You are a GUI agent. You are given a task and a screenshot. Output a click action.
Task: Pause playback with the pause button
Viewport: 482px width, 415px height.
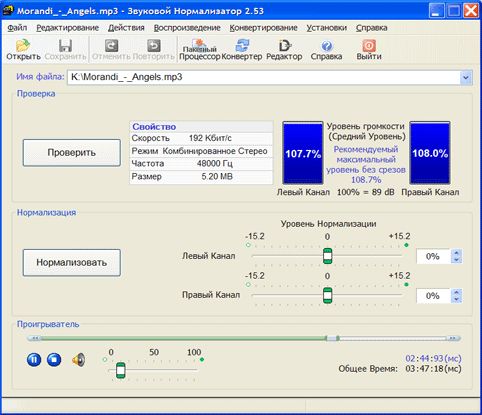point(34,360)
